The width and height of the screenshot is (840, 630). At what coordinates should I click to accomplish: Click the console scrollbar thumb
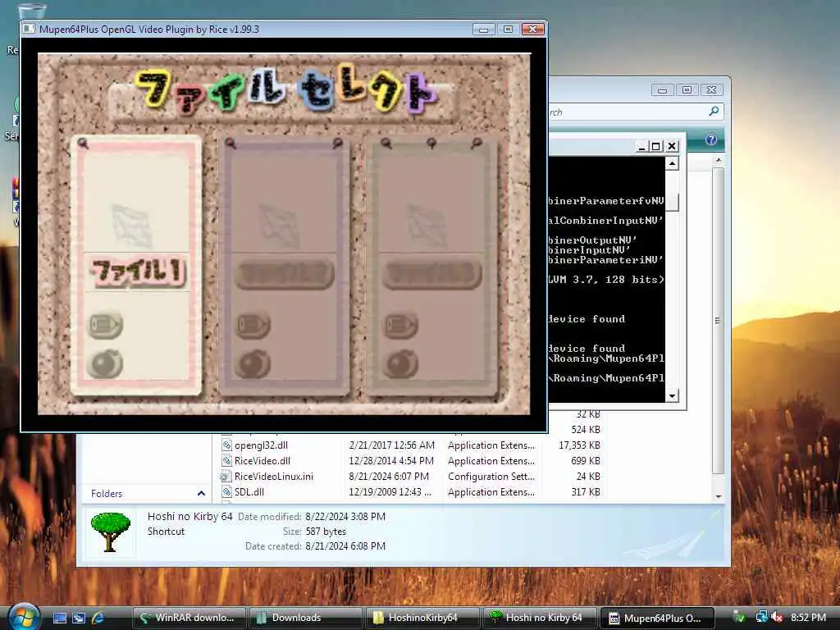click(x=673, y=202)
